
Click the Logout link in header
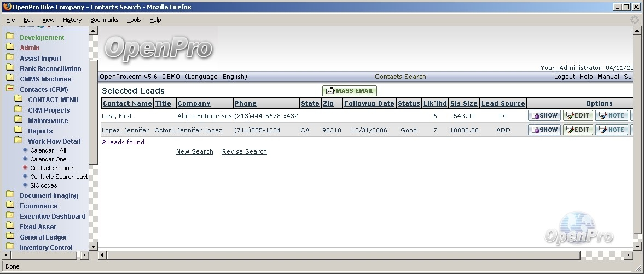click(x=564, y=77)
